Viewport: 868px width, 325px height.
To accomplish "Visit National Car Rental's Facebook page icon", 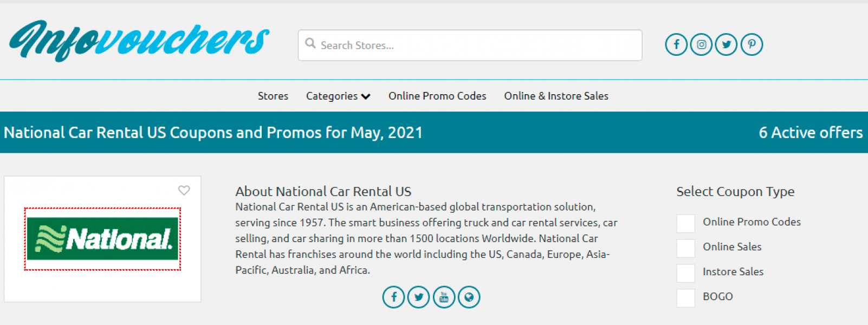I will click(x=394, y=297).
